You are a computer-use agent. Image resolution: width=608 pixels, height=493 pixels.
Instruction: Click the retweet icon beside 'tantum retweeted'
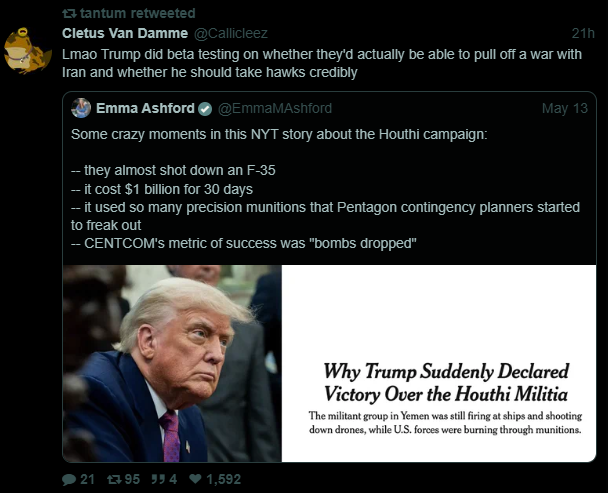click(x=69, y=14)
